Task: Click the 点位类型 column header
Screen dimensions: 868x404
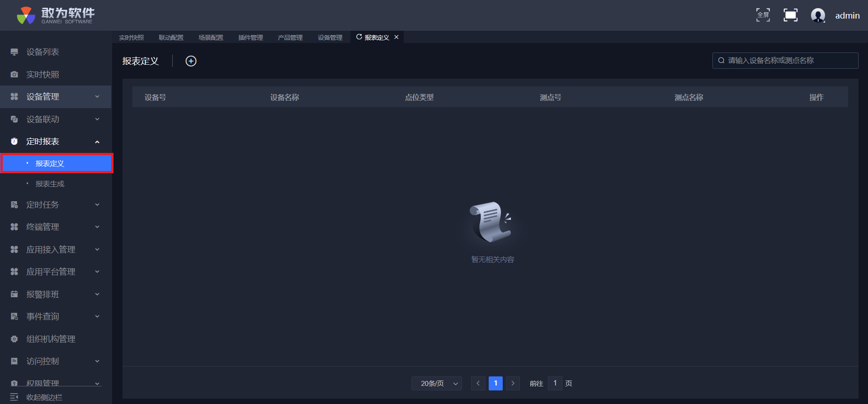Action: 419,97
